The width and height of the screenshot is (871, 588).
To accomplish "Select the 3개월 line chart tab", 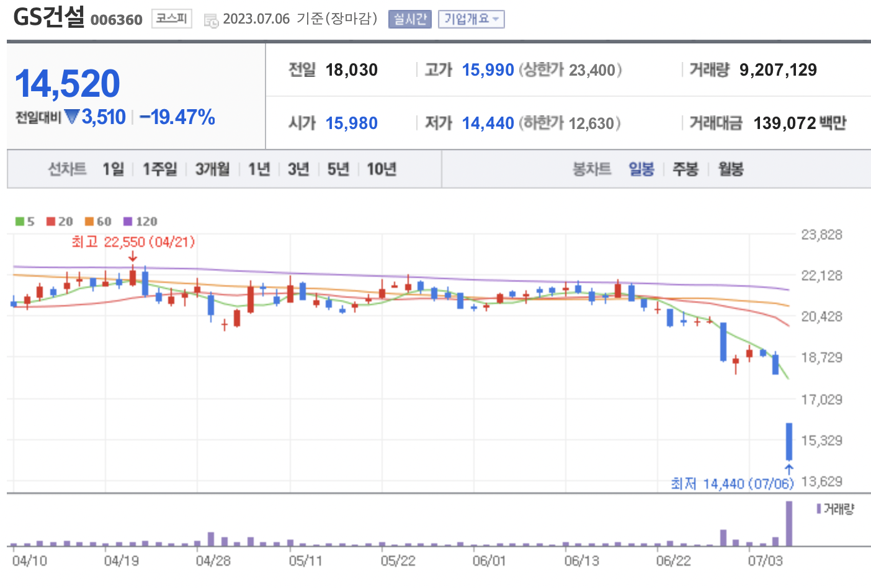I will (213, 169).
